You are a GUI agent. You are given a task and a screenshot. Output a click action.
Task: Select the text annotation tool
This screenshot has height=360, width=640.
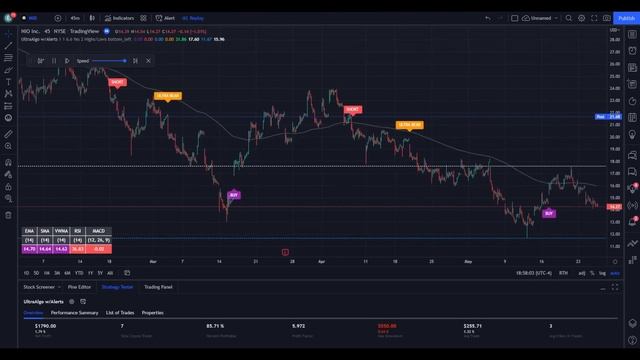coord(8,82)
